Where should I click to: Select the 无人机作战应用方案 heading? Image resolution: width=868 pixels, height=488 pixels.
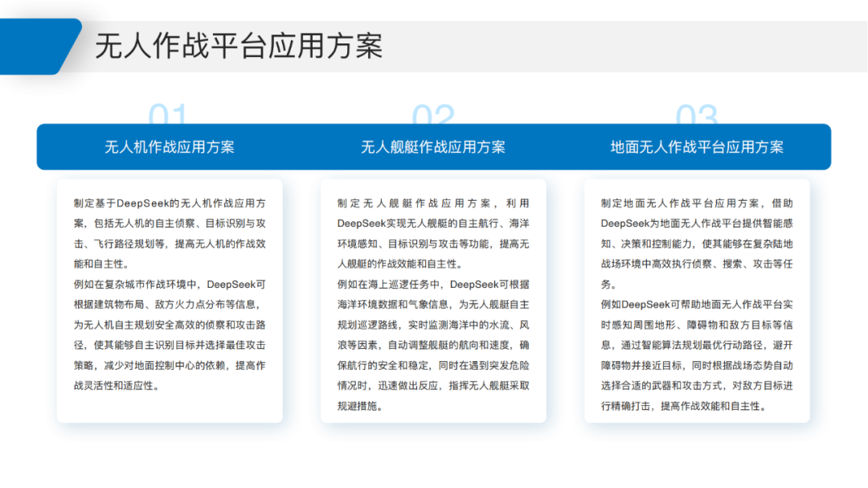pos(170,147)
